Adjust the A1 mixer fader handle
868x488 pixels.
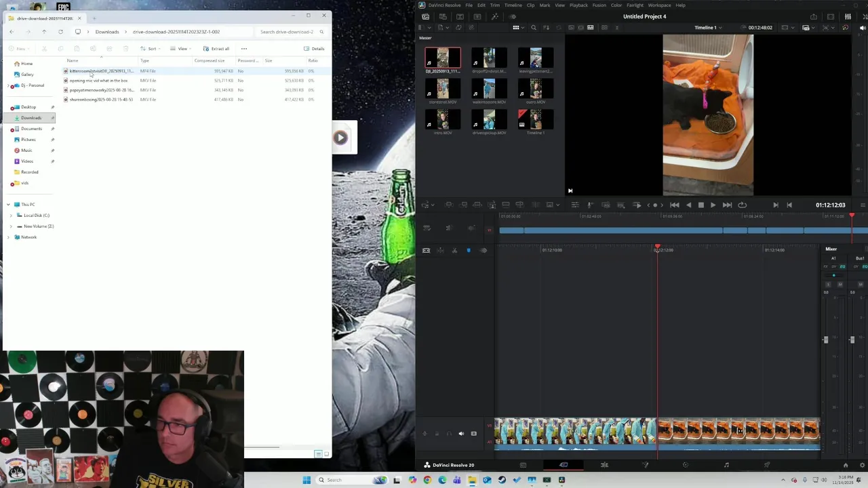(x=825, y=340)
